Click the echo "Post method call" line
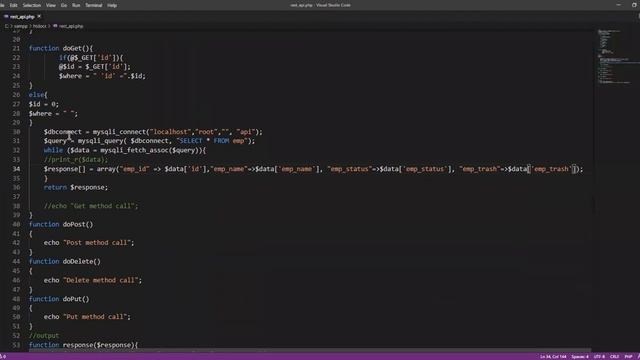The width and height of the screenshot is (640, 360). pyautogui.click(x=89, y=243)
